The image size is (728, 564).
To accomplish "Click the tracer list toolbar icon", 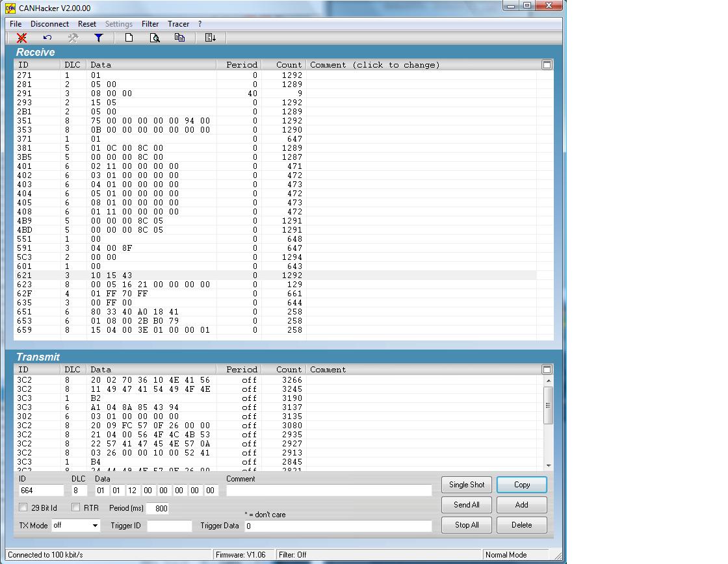I will click(211, 38).
